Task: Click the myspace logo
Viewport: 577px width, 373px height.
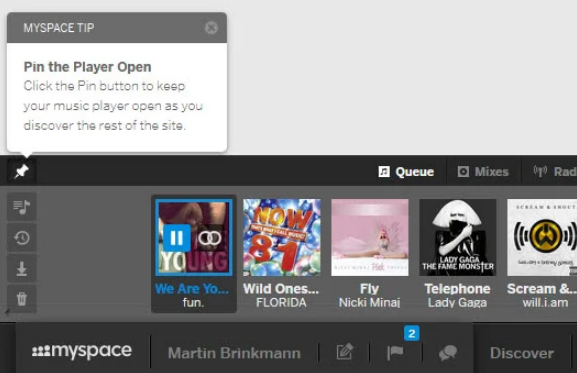Action: click(x=82, y=351)
